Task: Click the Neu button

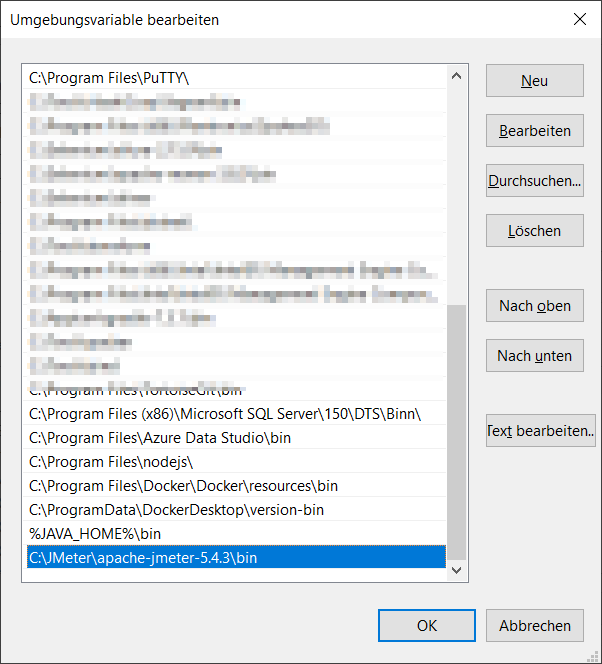Action: pos(534,81)
